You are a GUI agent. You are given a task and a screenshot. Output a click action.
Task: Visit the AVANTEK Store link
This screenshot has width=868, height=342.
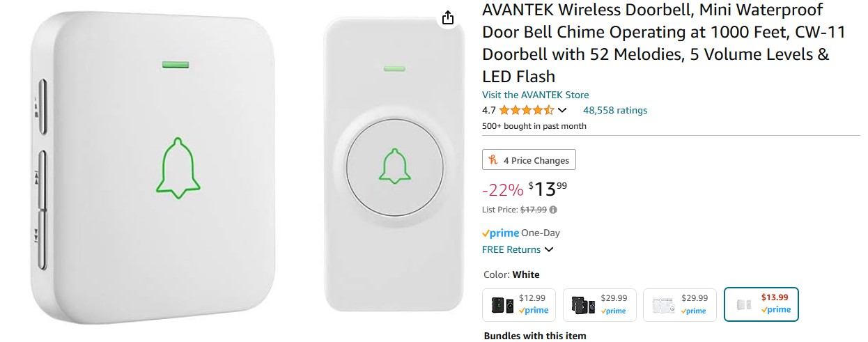[x=535, y=95]
